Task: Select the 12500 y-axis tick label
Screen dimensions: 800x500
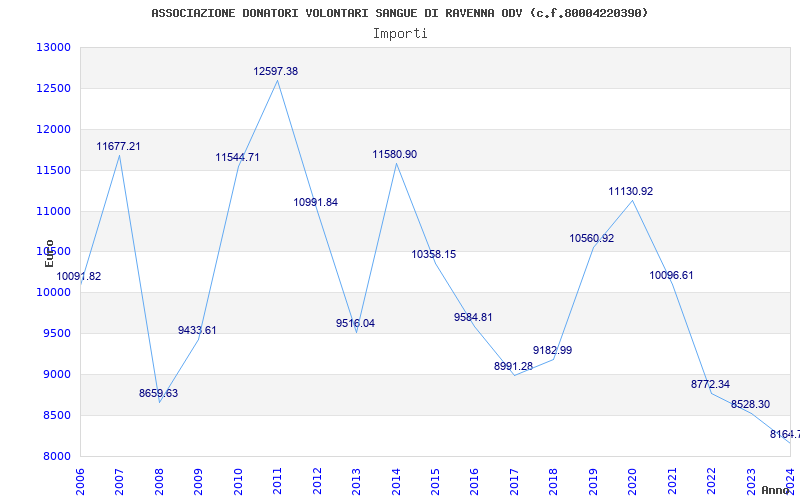Action: pos(53,88)
